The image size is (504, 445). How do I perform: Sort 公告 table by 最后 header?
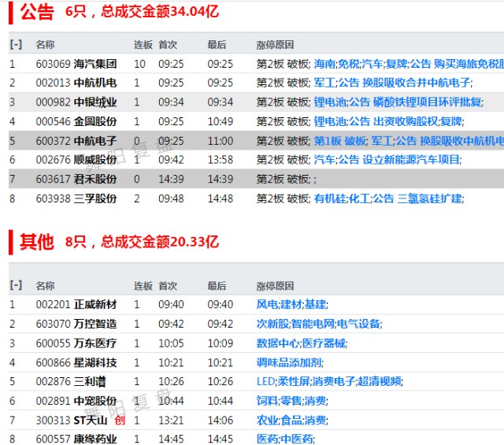(x=217, y=44)
